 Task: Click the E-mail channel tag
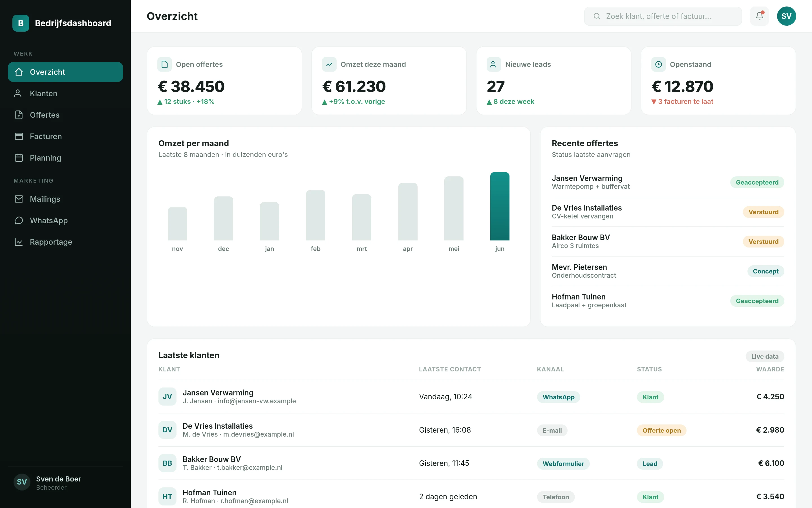click(x=552, y=430)
